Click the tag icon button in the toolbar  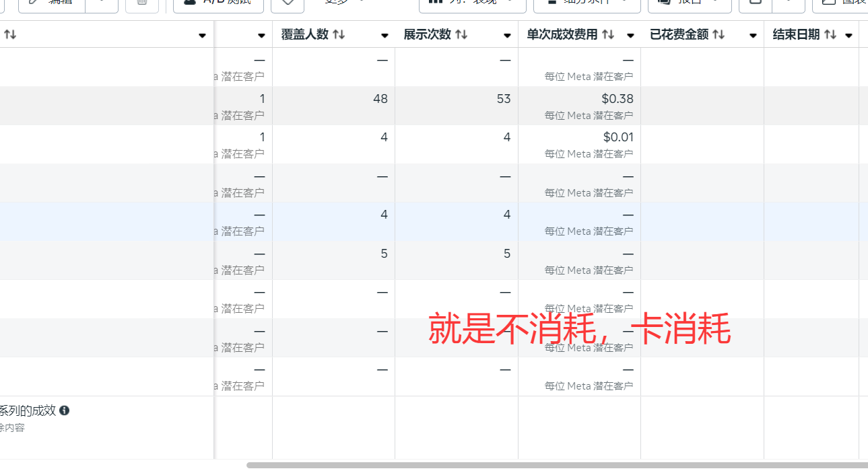[288, 3]
